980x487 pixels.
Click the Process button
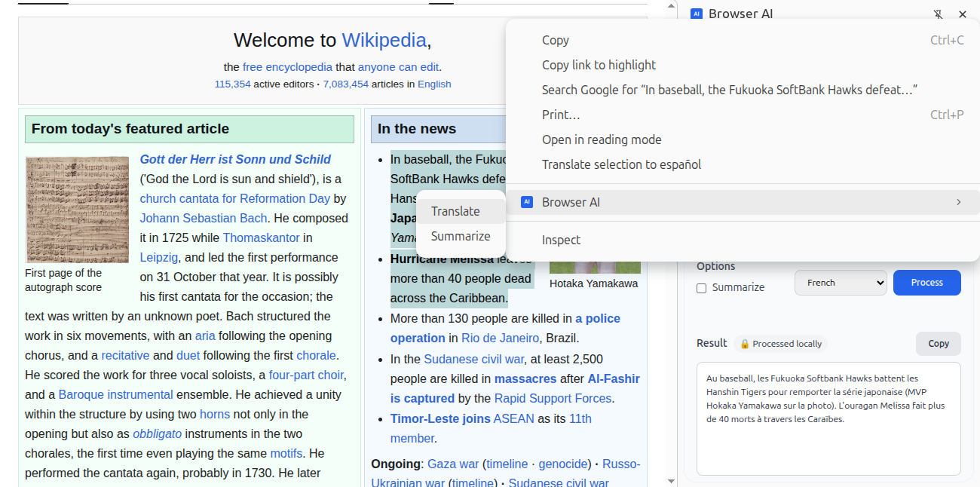927,283
